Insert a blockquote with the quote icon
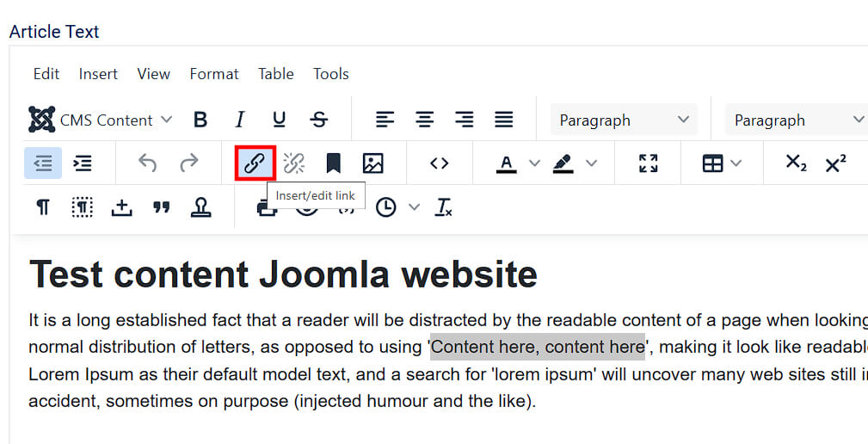The height and width of the screenshot is (444, 868). point(161,207)
